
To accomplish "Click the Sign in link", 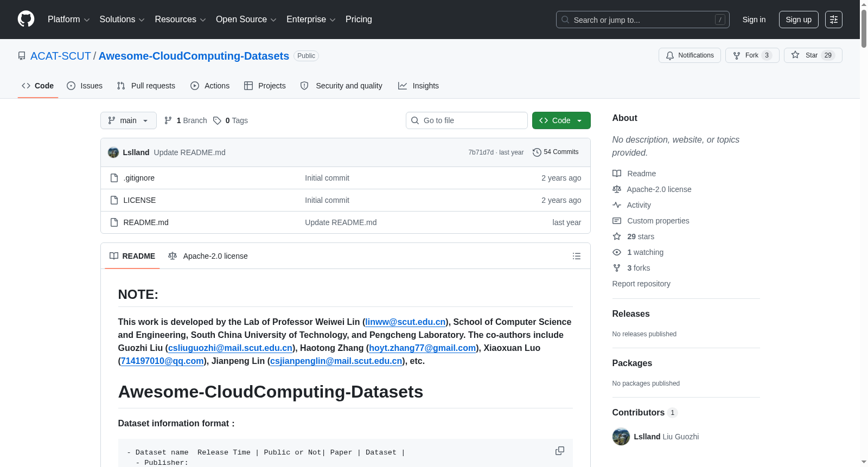I will 754,20.
